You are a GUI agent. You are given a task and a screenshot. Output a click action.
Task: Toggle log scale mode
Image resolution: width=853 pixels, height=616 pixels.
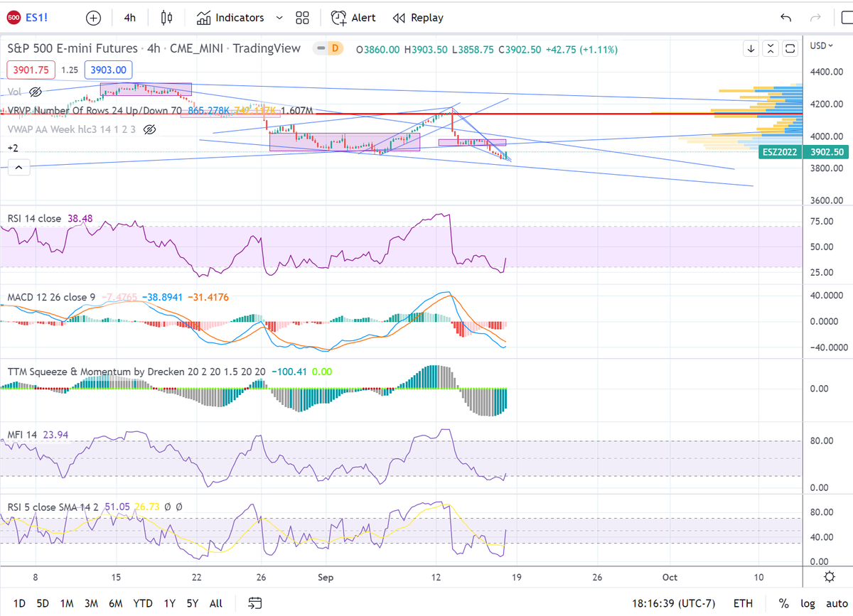click(808, 603)
